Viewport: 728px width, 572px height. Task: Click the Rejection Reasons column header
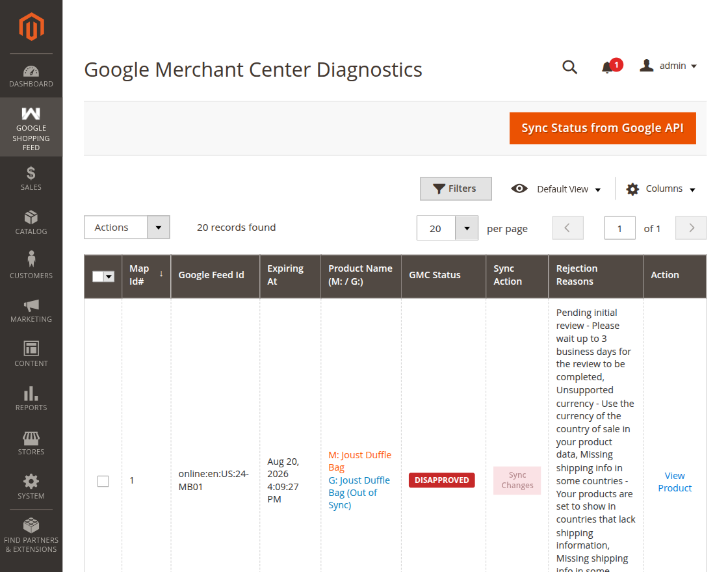(596, 276)
